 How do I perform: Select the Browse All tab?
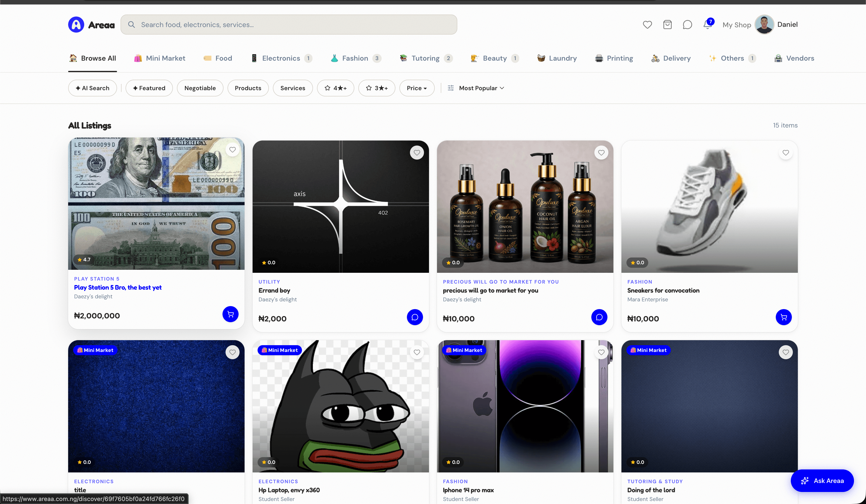click(92, 58)
